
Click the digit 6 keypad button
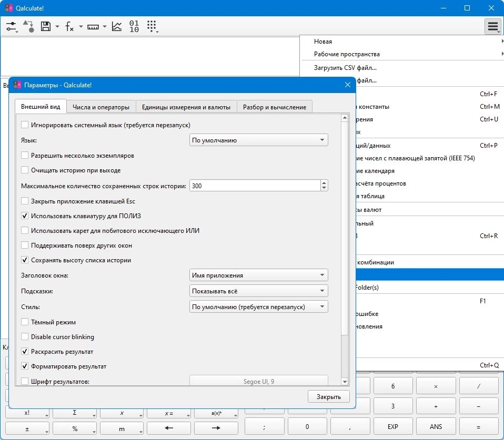393,386
